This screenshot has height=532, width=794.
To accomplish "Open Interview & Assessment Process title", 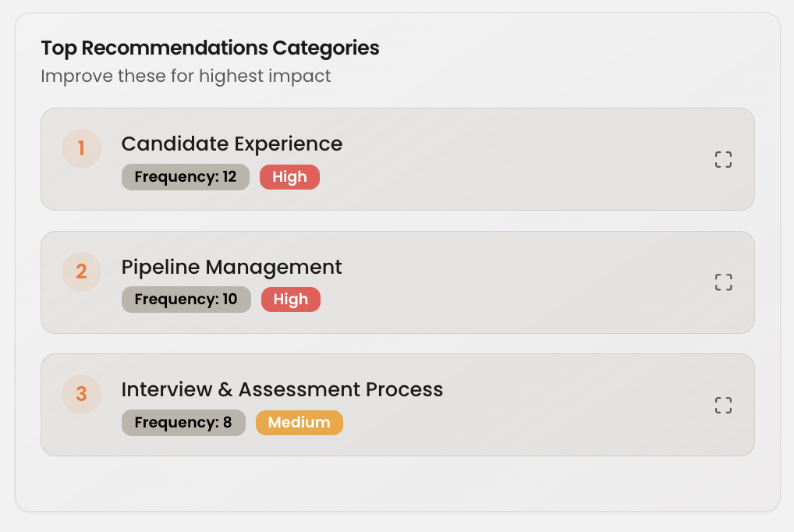I will coord(282,389).
